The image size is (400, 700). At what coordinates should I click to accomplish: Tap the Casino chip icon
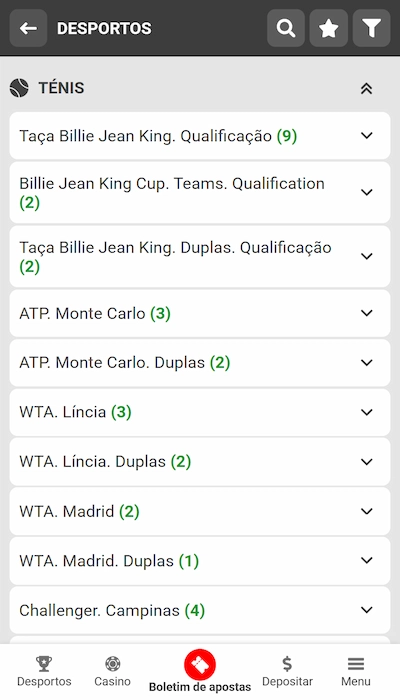112,664
